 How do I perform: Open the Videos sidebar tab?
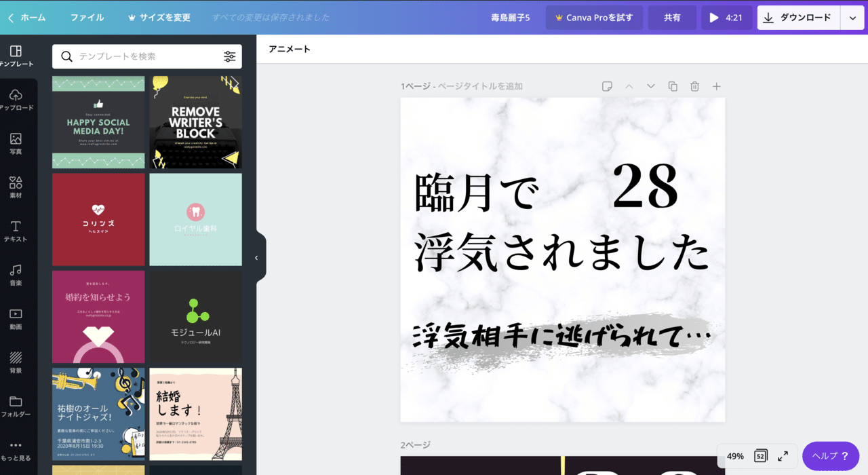[16, 318]
